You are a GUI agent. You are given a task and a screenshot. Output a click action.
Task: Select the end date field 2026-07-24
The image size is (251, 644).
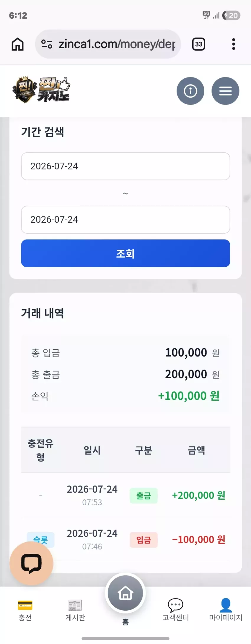coord(125,220)
